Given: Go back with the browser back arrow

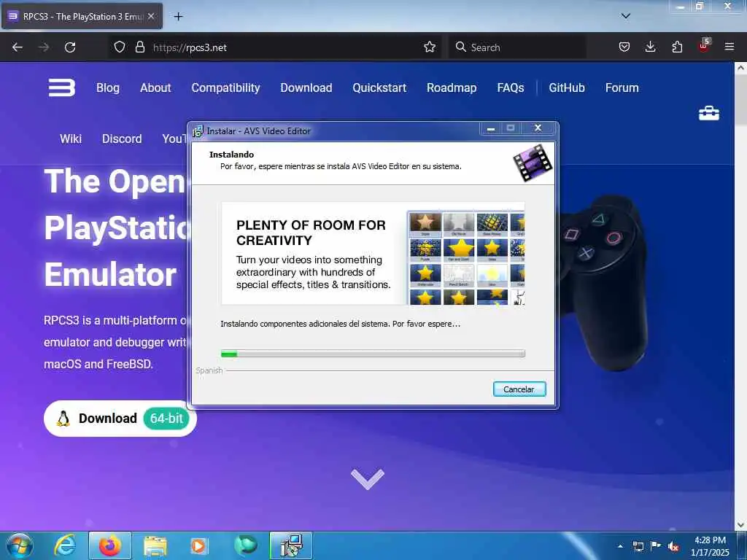Looking at the screenshot, I should 18,47.
